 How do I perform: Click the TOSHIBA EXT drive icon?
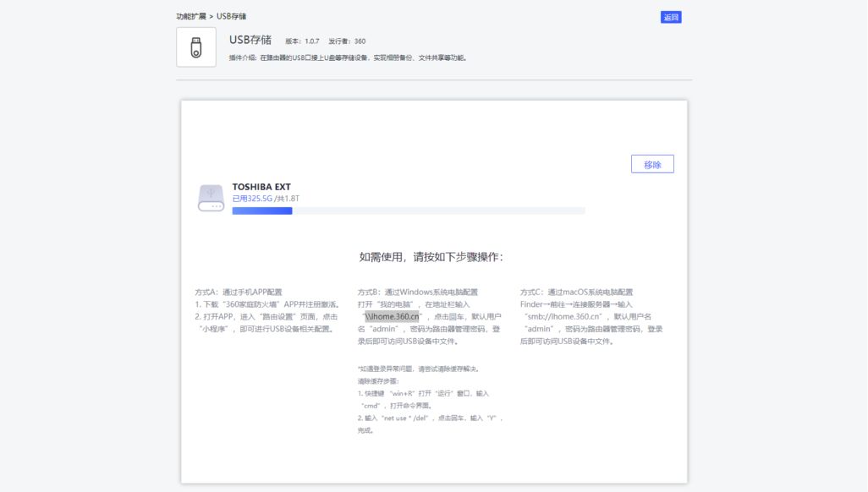pyautogui.click(x=211, y=198)
